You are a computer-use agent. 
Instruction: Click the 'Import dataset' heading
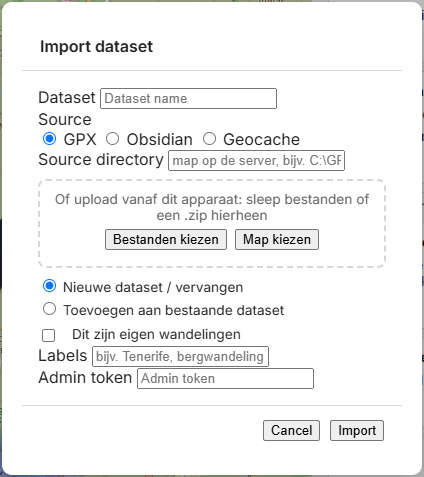pos(96,47)
